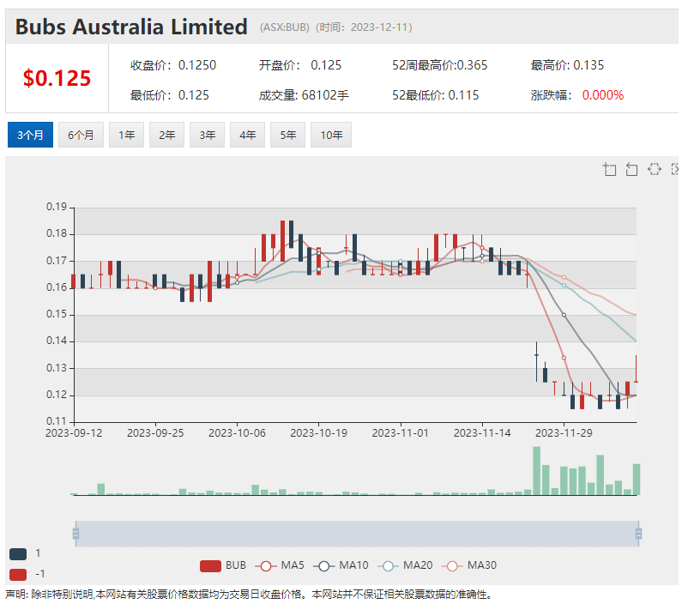This screenshot has height=616, width=688.
Task: Click the 2023-10-06 x-axis date label
Action: tap(237, 433)
